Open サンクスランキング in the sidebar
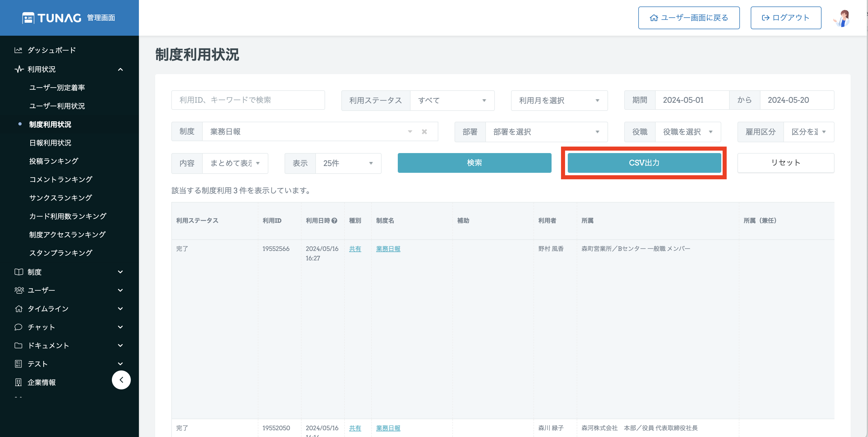 click(x=61, y=198)
